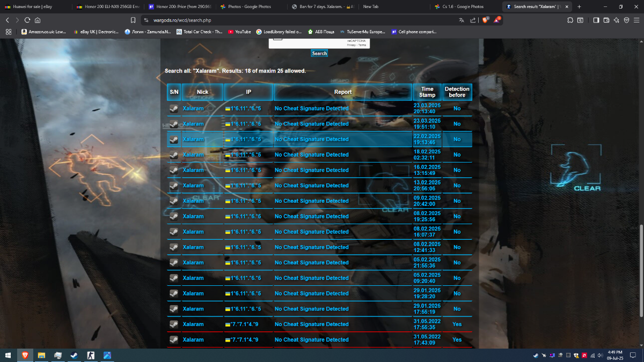The width and height of the screenshot is (644, 362).
Task: Open the translate page icon in address bar
Action: click(x=462, y=20)
